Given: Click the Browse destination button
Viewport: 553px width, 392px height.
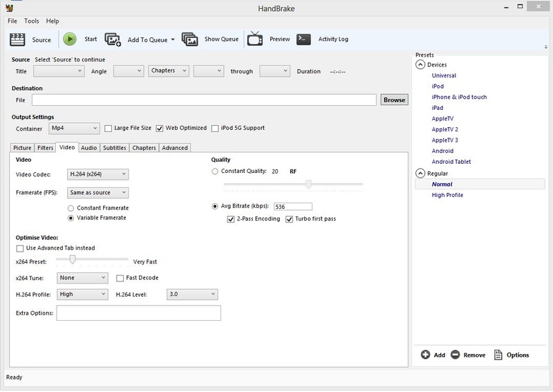Looking at the screenshot, I should click(x=394, y=100).
